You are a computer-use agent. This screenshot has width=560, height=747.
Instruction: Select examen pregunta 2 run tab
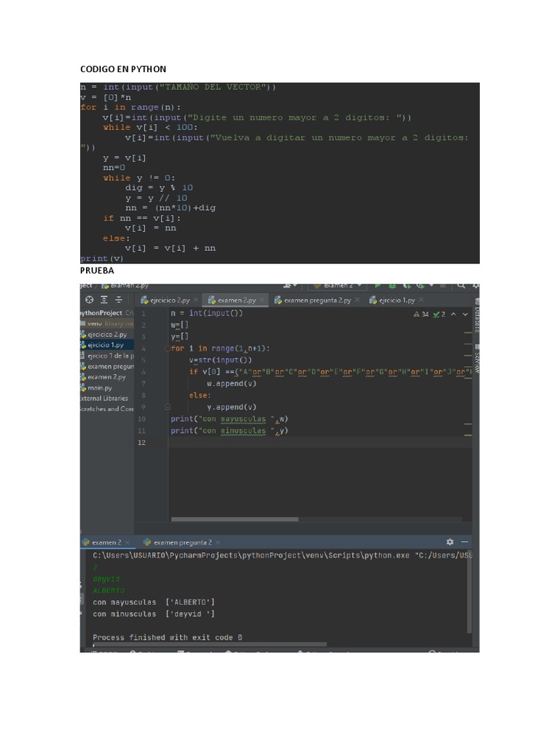(x=182, y=542)
